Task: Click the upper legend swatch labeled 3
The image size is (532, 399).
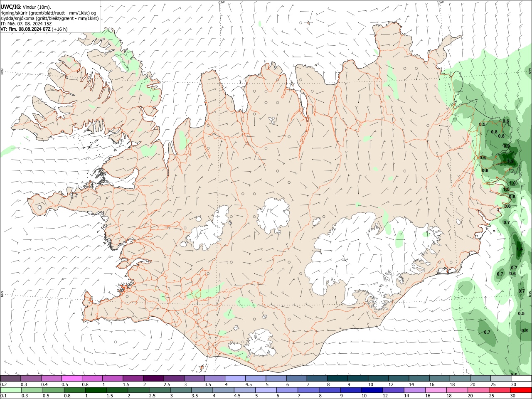Action: click(194, 378)
